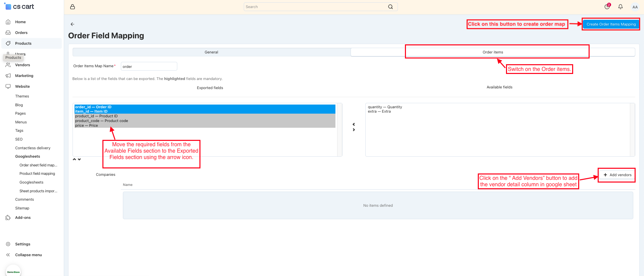Screen dimensions: 644x276
Task: Click the Add-ons puzzle icon
Action: pos(8,218)
